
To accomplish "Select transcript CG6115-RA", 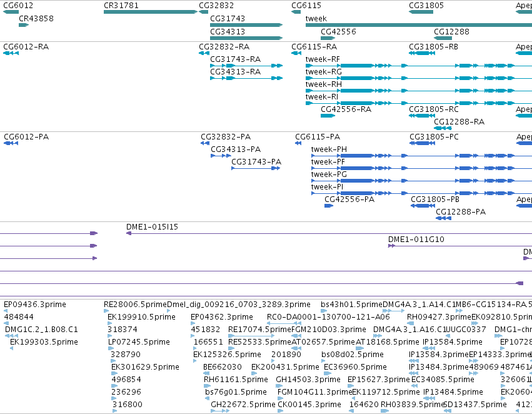I will (x=314, y=46).
